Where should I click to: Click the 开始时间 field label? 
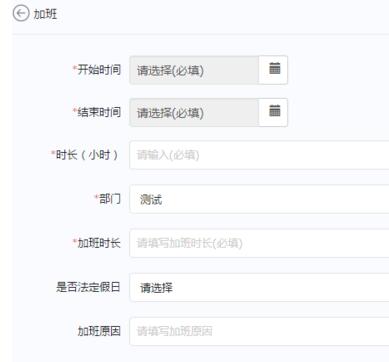point(99,70)
